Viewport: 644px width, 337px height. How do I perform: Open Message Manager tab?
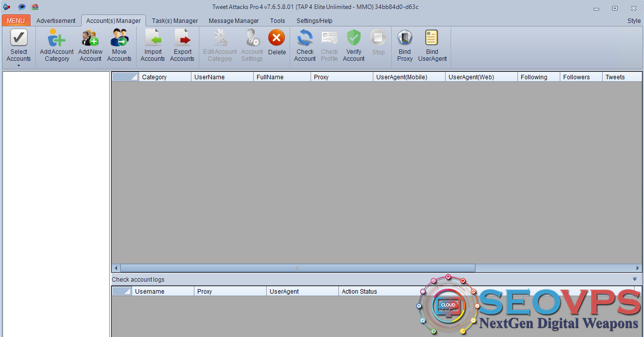pyautogui.click(x=234, y=20)
